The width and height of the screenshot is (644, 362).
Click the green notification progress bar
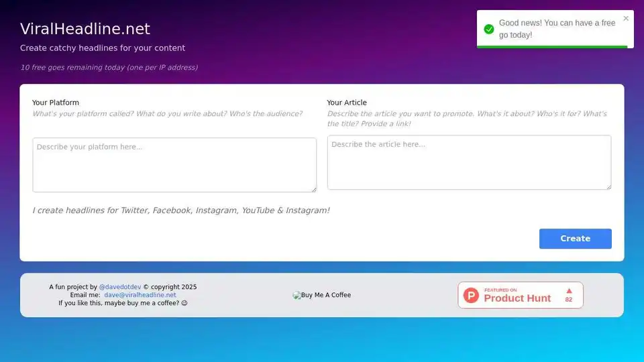click(x=551, y=47)
